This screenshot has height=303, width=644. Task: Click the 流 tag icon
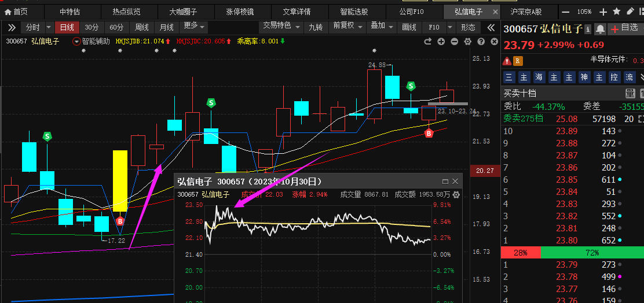click(629, 77)
